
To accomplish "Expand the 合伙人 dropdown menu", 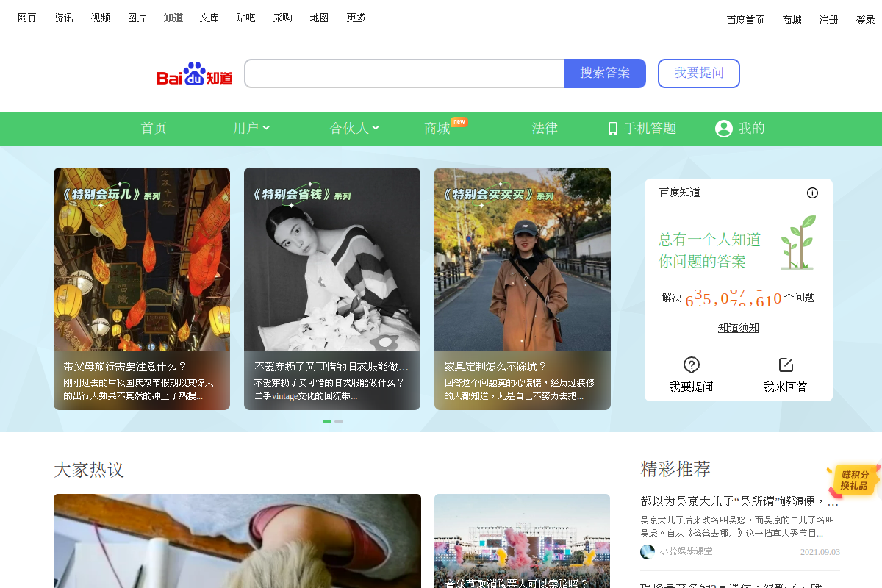I will 353,128.
